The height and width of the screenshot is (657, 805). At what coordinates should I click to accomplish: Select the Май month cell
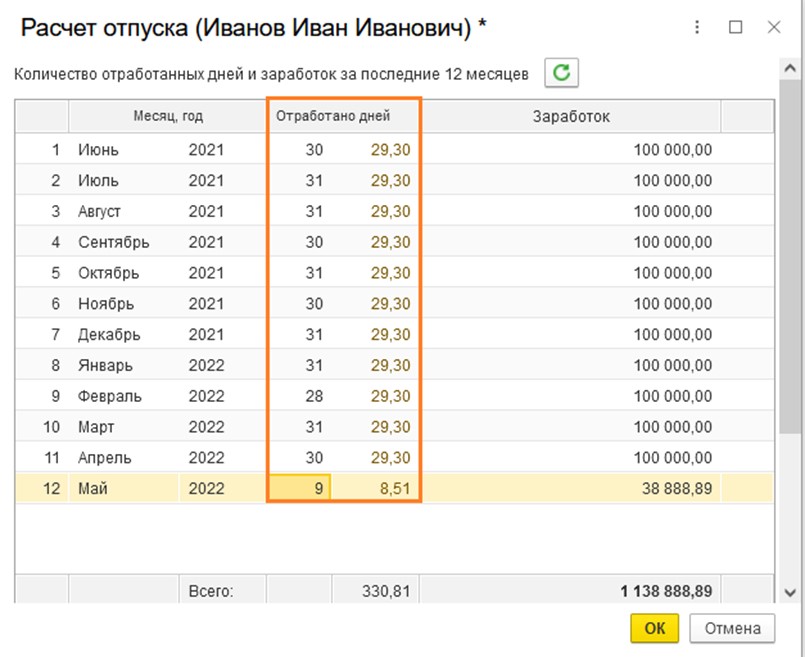point(124,488)
